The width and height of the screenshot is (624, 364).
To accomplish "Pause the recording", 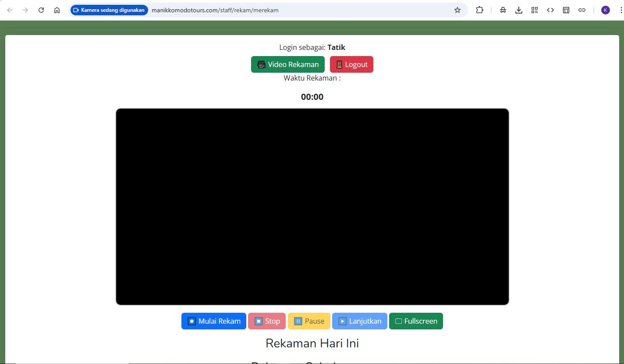I will pyautogui.click(x=309, y=321).
